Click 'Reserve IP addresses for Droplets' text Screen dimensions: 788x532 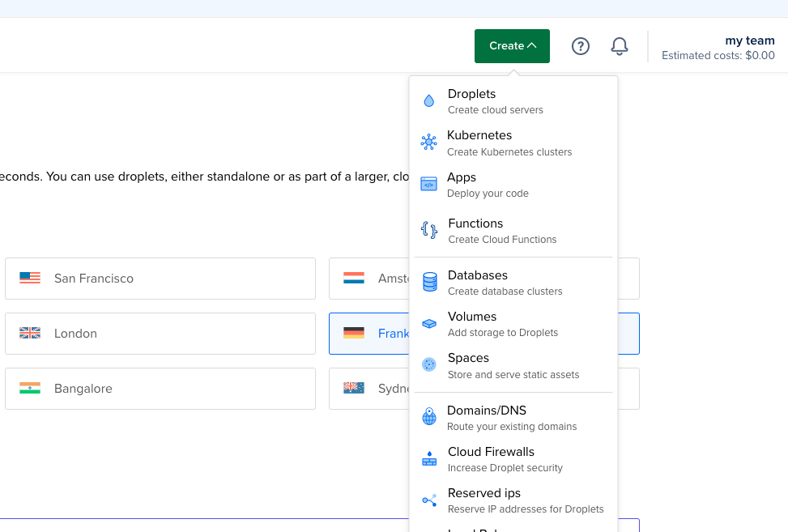pyautogui.click(x=526, y=509)
